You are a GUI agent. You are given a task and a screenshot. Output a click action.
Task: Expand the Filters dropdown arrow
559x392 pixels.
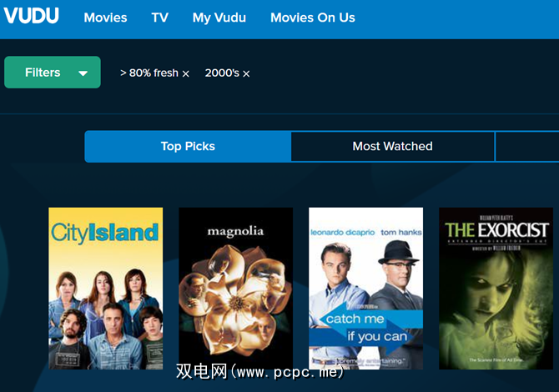point(83,73)
